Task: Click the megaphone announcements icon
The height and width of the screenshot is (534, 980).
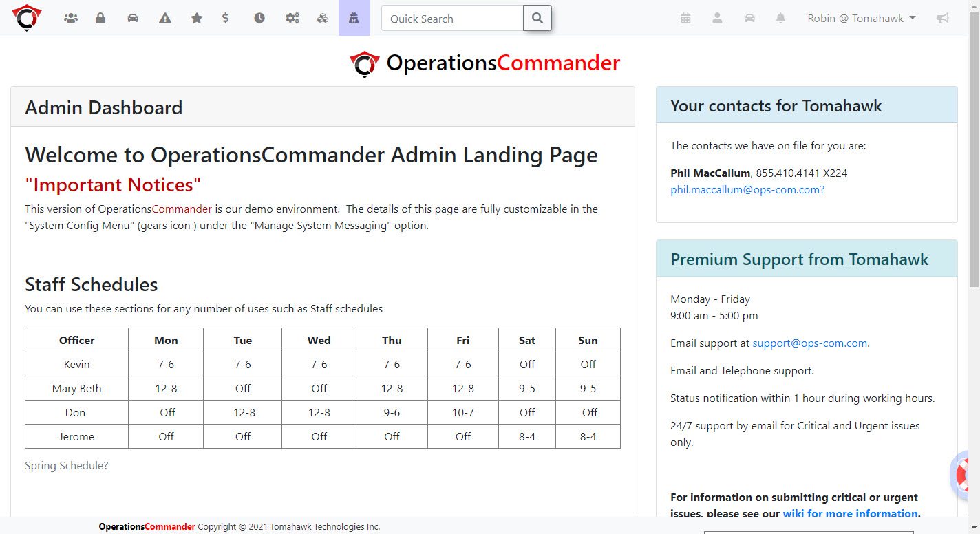Action: point(942,18)
